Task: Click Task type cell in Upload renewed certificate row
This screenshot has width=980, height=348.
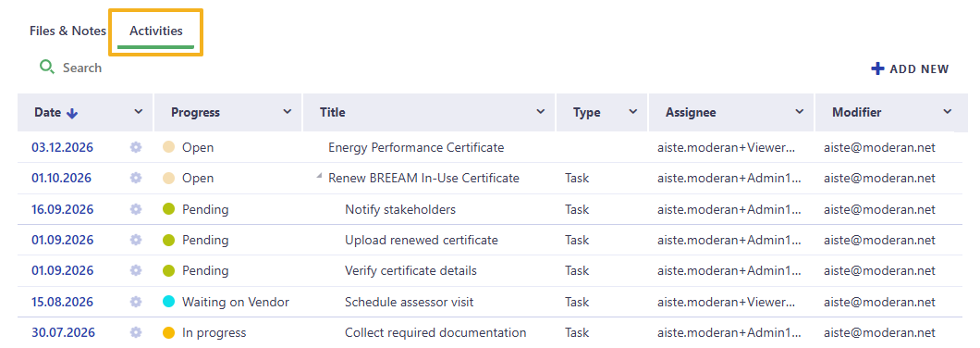Action: point(577,240)
